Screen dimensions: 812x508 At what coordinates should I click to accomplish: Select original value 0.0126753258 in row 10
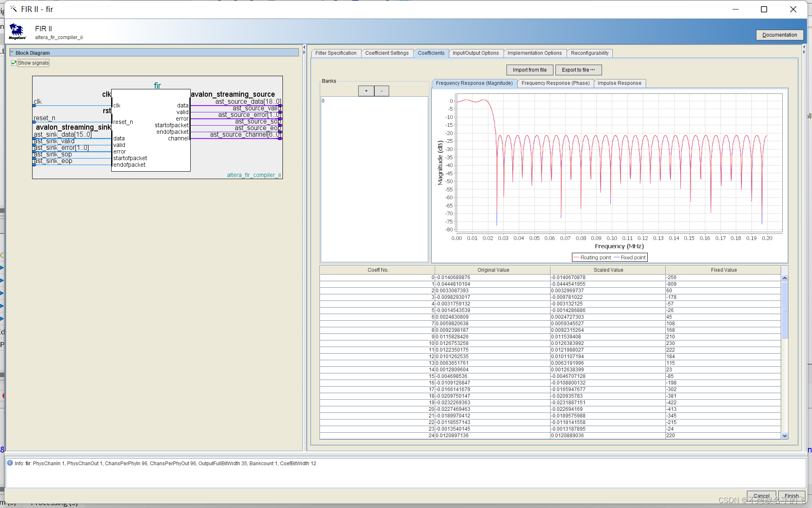[x=493, y=343]
